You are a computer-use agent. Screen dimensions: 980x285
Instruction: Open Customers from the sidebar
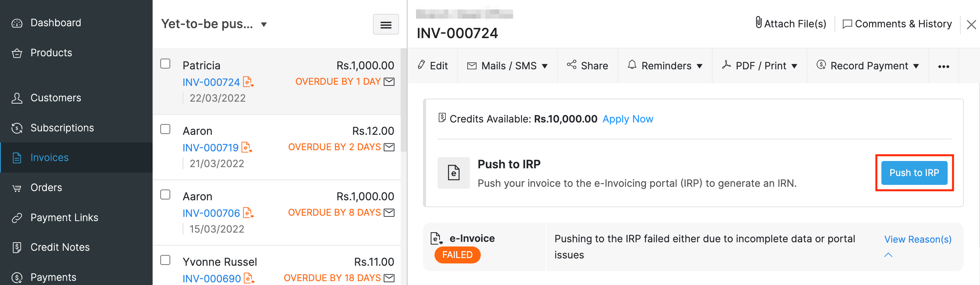tap(55, 98)
